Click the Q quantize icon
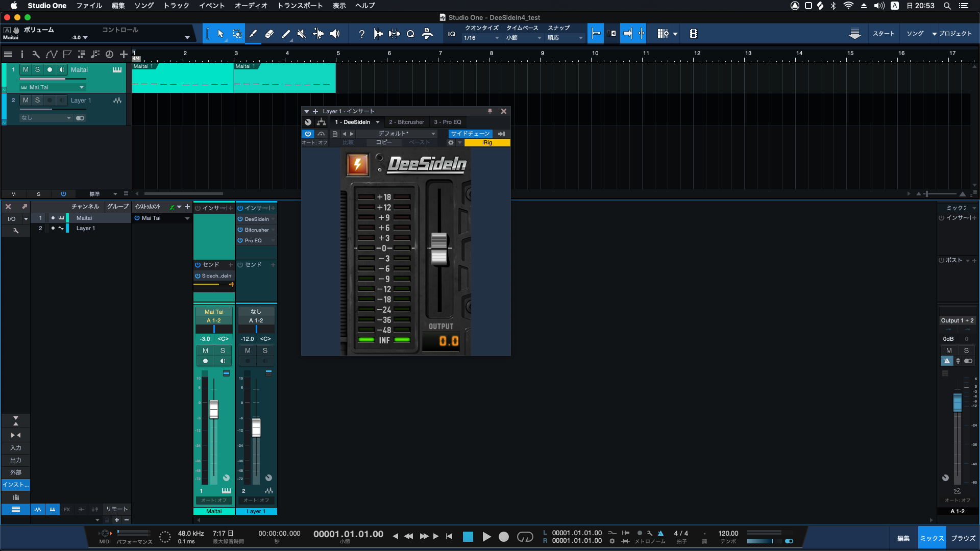The height and width of the screenshot is (551, 980). 410,34
